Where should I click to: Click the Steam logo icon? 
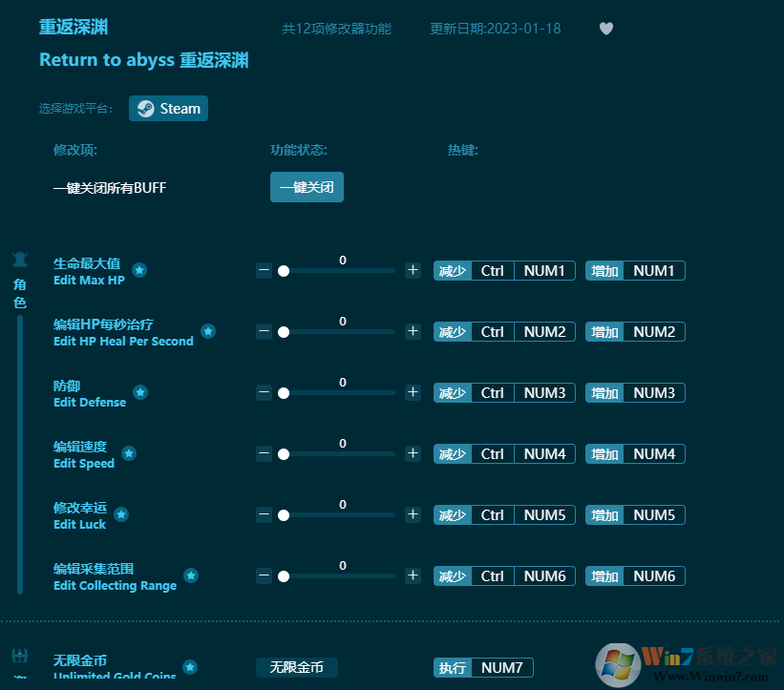[145, 109]
